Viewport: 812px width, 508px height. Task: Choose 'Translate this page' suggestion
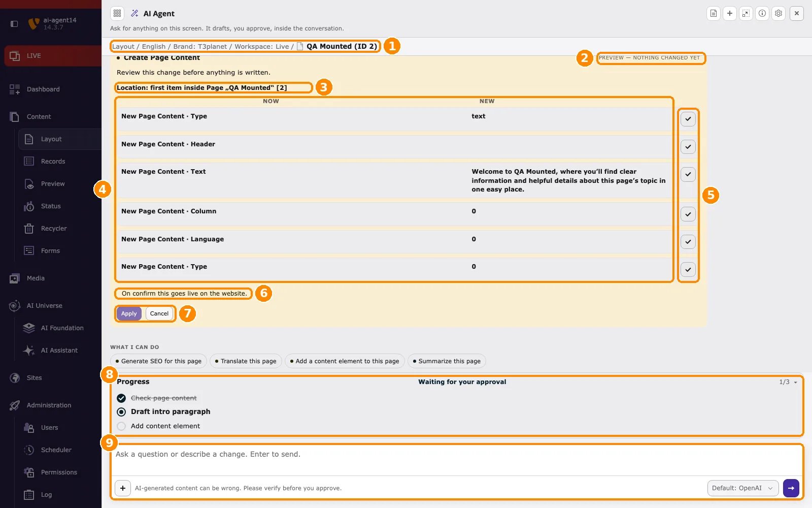(246, 361)
